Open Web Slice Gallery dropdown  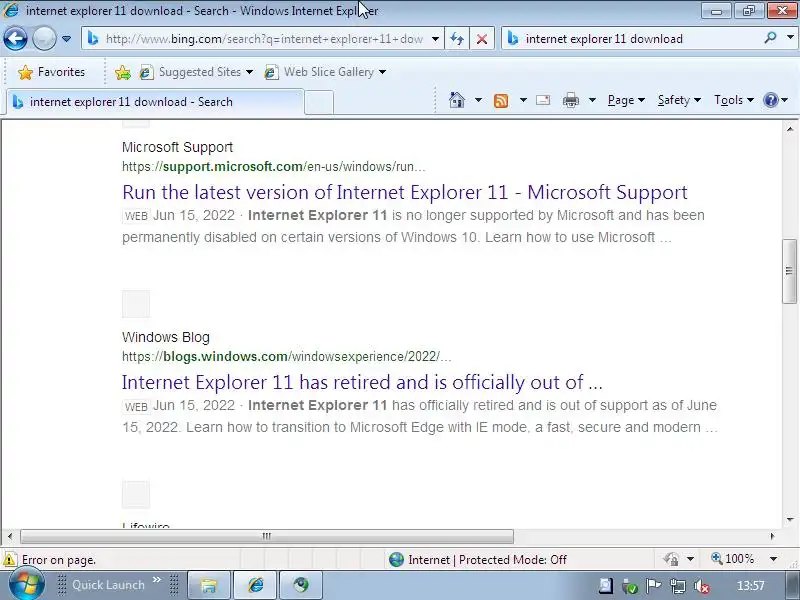pos(325,72)
